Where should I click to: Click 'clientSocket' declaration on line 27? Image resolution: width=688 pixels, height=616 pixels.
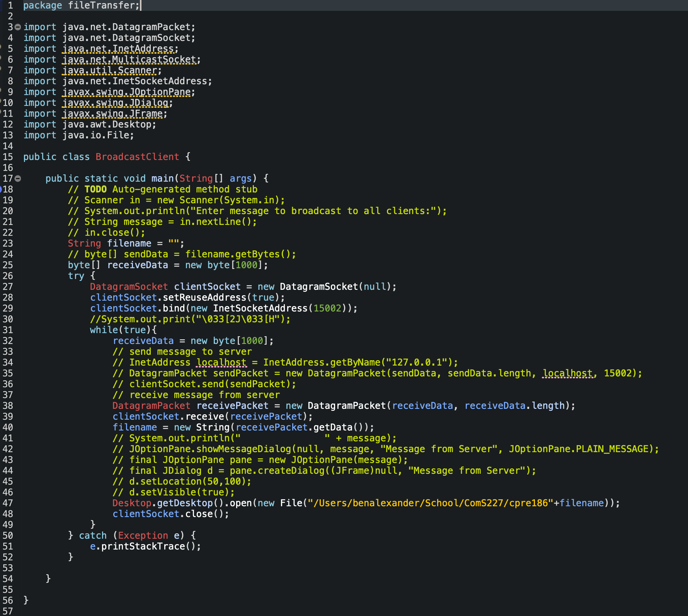coord(207,287)
